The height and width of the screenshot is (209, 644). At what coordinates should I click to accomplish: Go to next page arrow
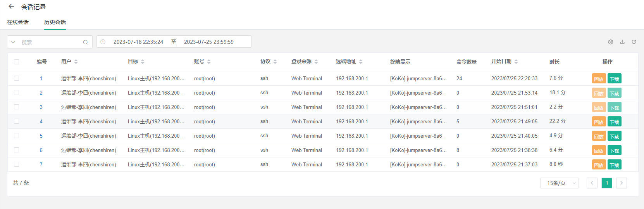coord(622,183)
